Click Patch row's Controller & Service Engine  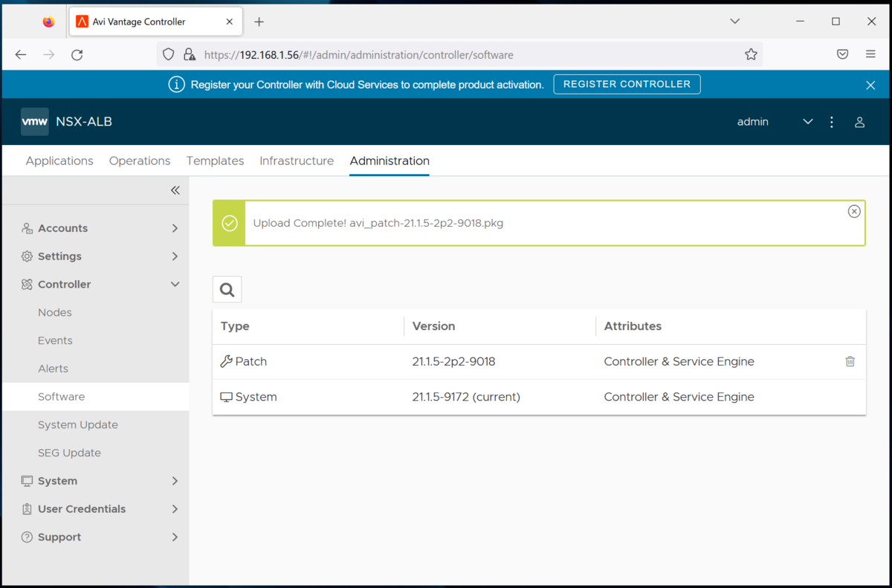coord(679,361)
